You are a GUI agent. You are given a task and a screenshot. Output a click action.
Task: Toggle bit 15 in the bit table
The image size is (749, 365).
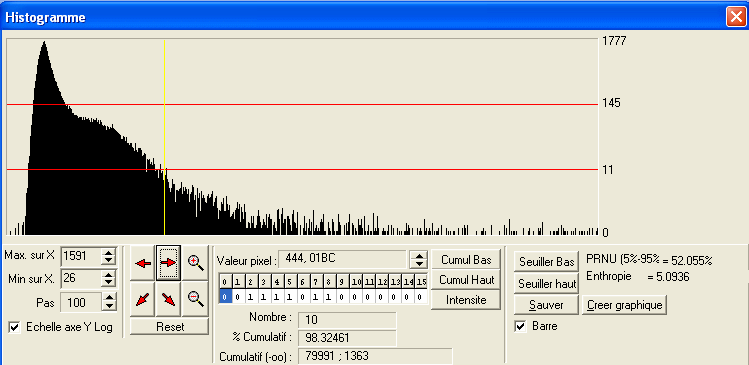pyautogui.click(x=420, y=297)
